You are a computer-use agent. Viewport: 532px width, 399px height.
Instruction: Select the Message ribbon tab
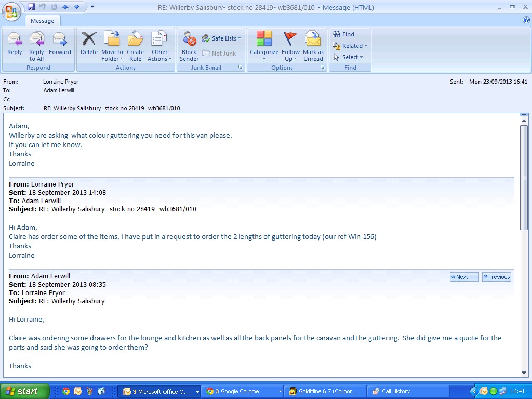(x=43, y=21)
